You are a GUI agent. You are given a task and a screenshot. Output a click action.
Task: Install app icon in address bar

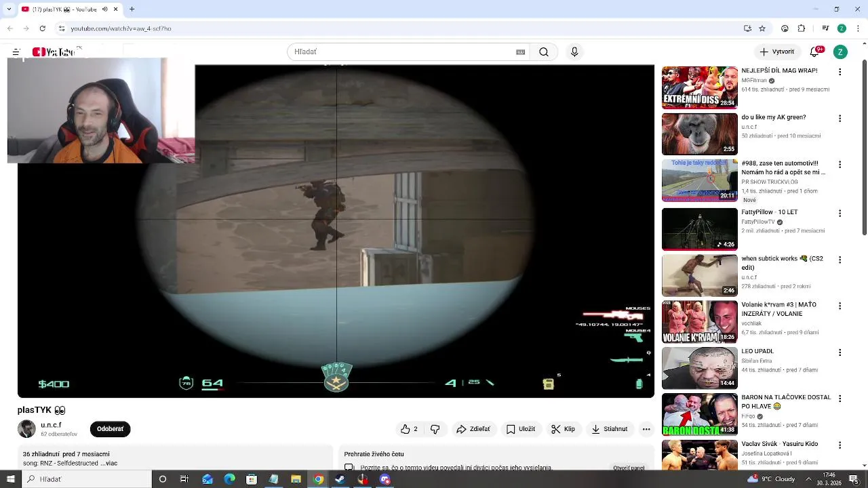click(747, 28)
